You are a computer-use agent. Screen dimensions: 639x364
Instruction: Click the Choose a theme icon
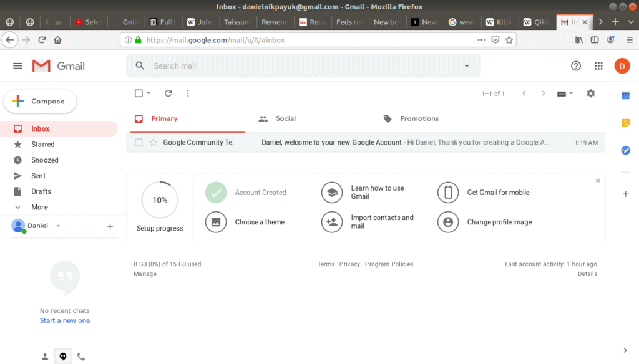[216, 222]
